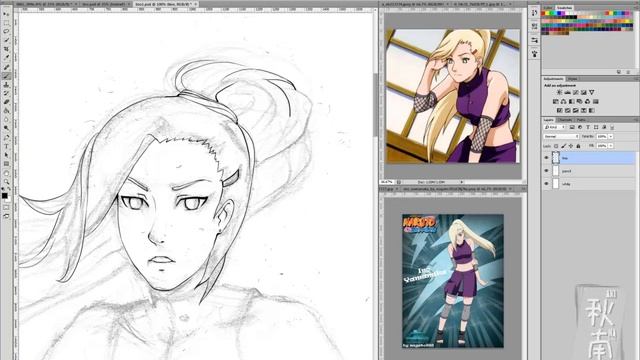Switch to the Adjustments tab
The image size is (640, 360).
(x=553, y=79)
